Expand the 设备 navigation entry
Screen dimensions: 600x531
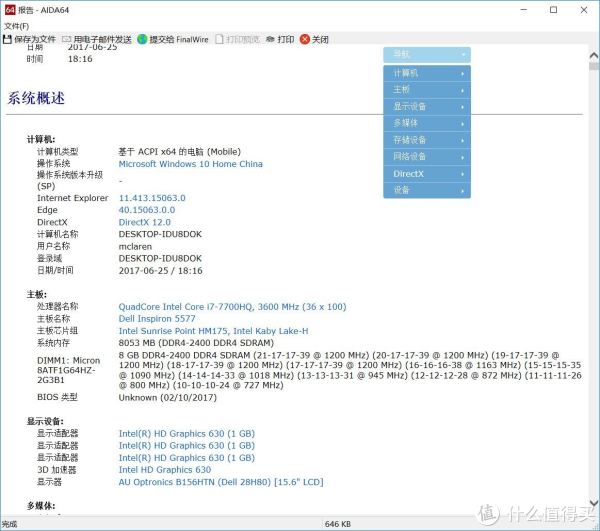click(427, 190)
